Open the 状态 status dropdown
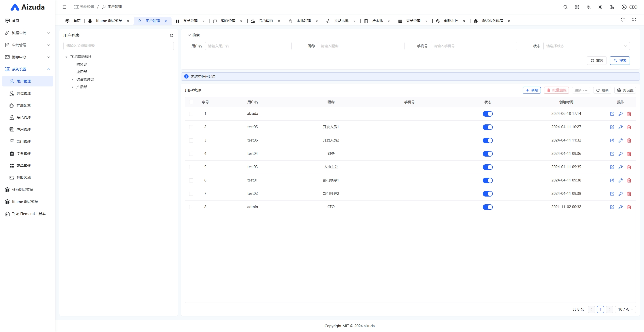This screenshot has height=332, width=644. click(586, 46)
